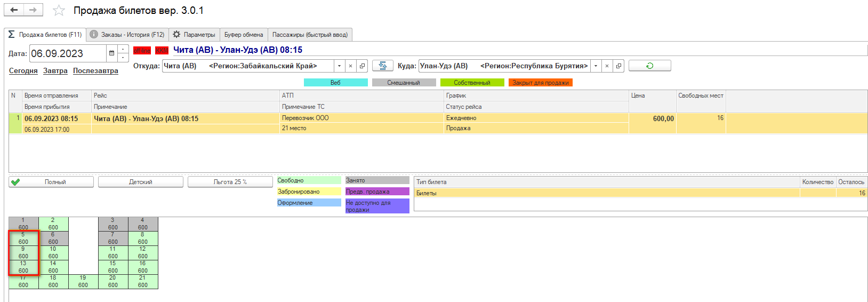Click the Завтра date link
This screenshot has height=302, width=868.
[55, 71]
